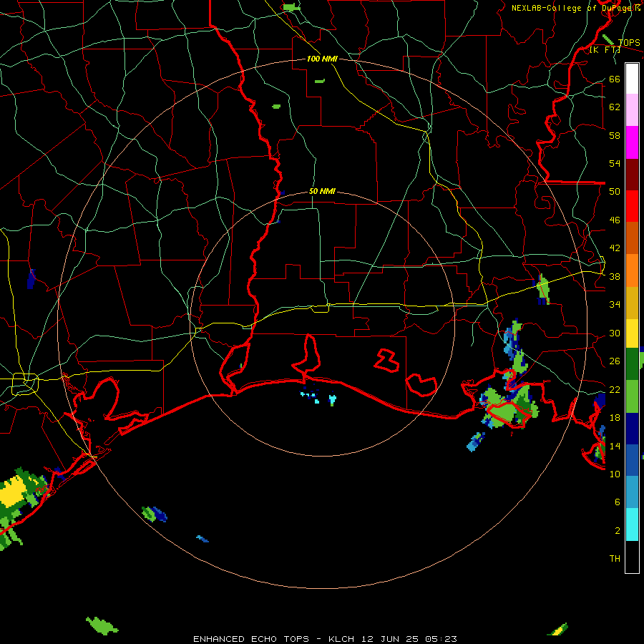Click the legend value "22"

point(615,390)
